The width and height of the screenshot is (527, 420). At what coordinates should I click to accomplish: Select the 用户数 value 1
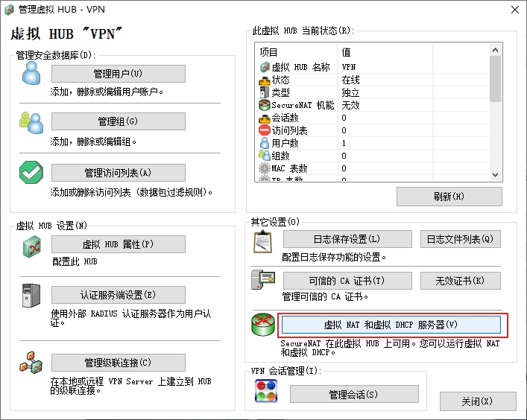(x=344, y=143)
